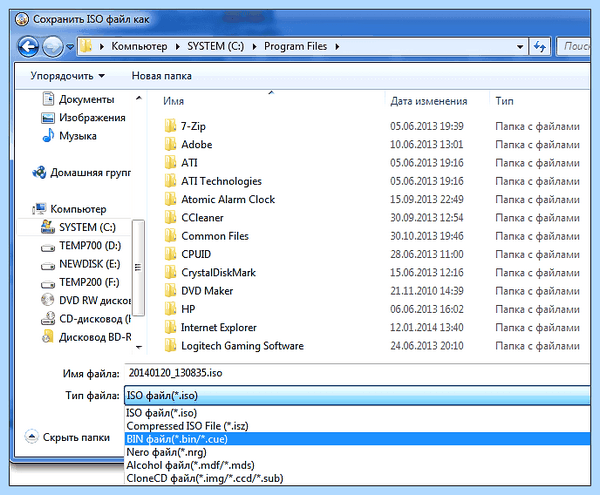Select the Adobe folder icon
The height and width of the screenshot is (495, 600).
click(170, 144)
